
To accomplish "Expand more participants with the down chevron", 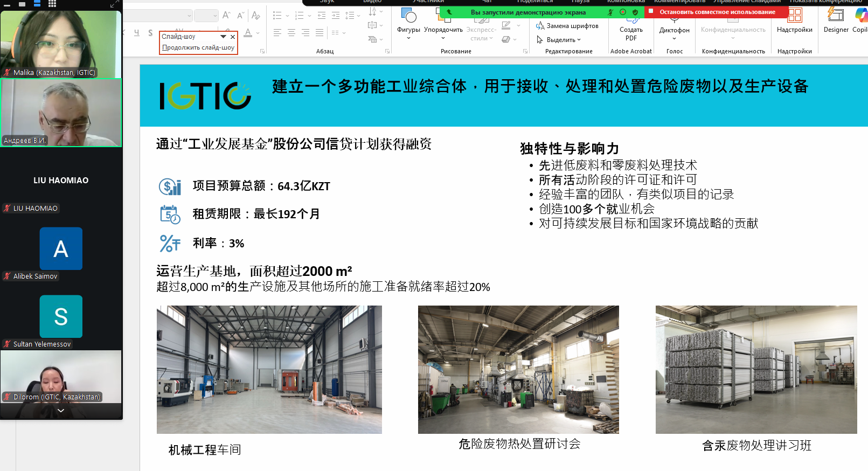I will tap(61, 411).
